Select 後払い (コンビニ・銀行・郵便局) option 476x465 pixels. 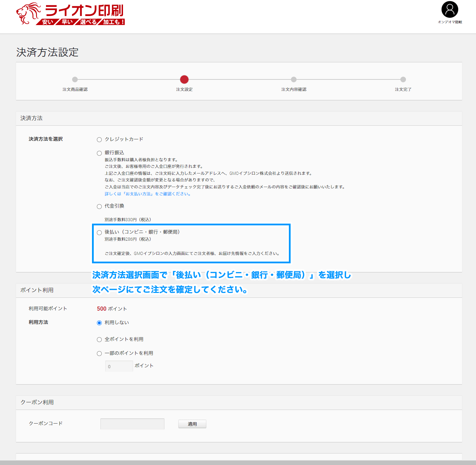click(x=99, y=233)
